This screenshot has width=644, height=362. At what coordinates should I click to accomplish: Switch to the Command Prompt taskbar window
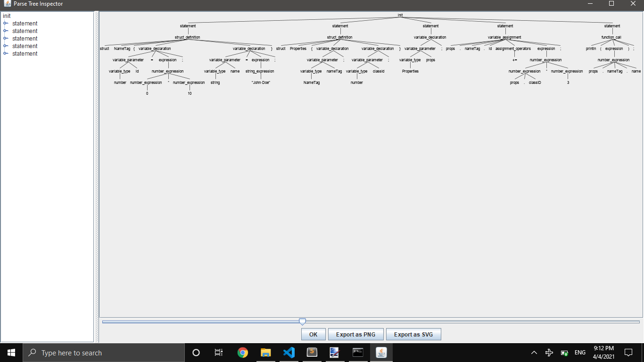(x=358, y=353)
